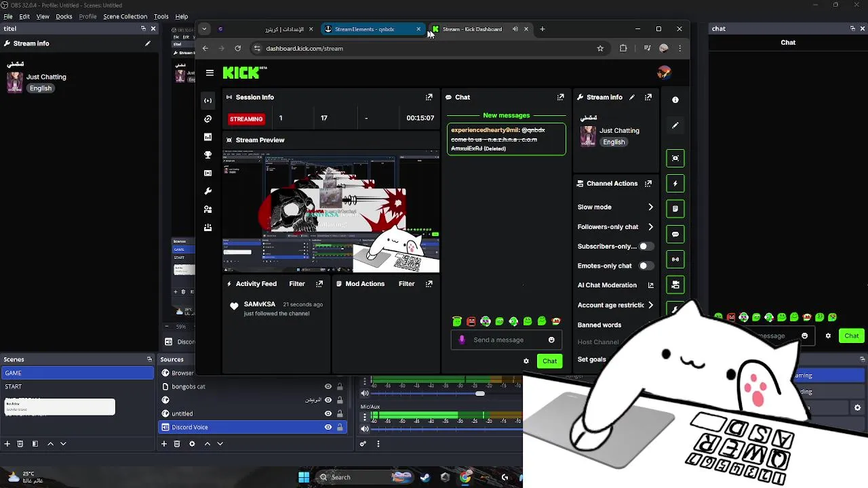Mute the Mic/Aux speaker icon
This screenshot has height=488, width=868.
(x=365, y=428)
